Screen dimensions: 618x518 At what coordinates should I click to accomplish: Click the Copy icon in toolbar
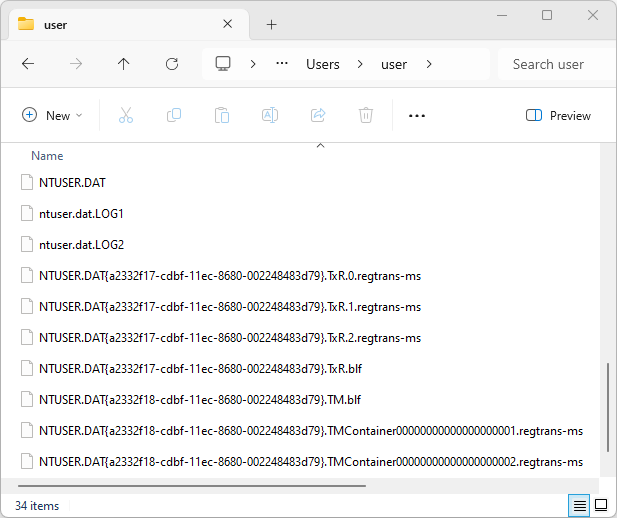click(x=174, y=115)
